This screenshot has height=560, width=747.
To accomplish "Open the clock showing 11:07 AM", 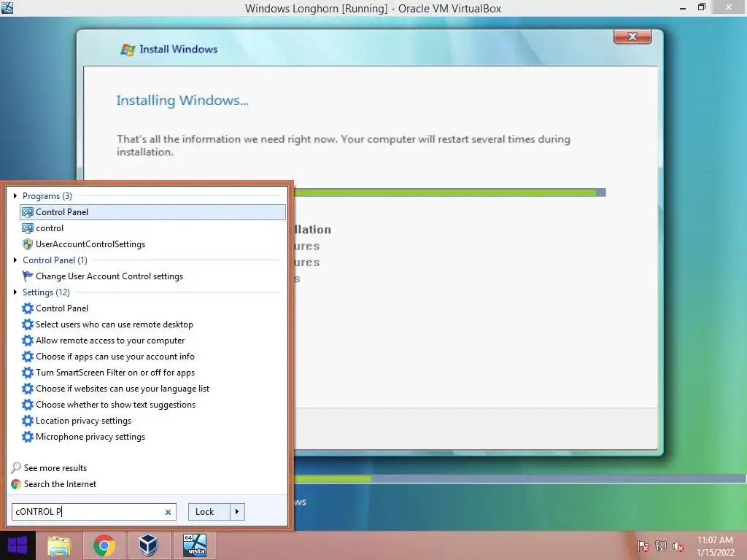I will 715,546.
